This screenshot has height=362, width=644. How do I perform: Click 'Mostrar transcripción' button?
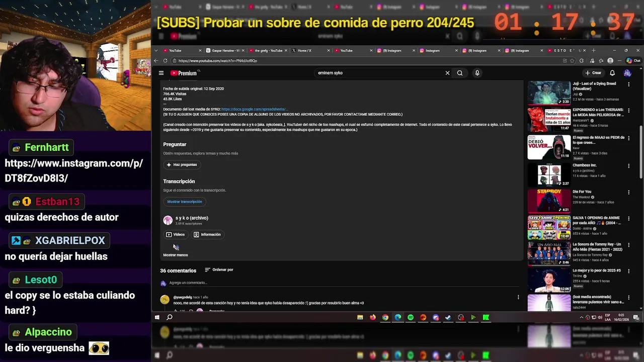tap(185, 202)
